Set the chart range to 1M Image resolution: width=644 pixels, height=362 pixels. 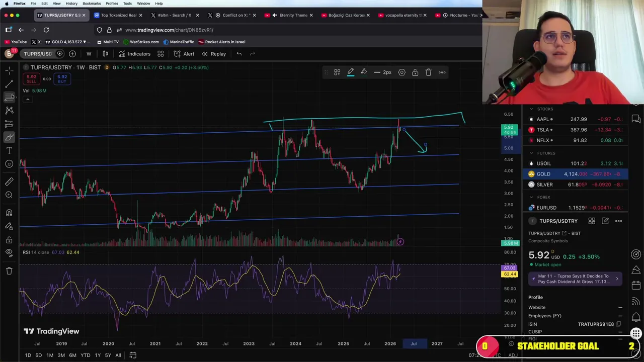coord(50,355)
